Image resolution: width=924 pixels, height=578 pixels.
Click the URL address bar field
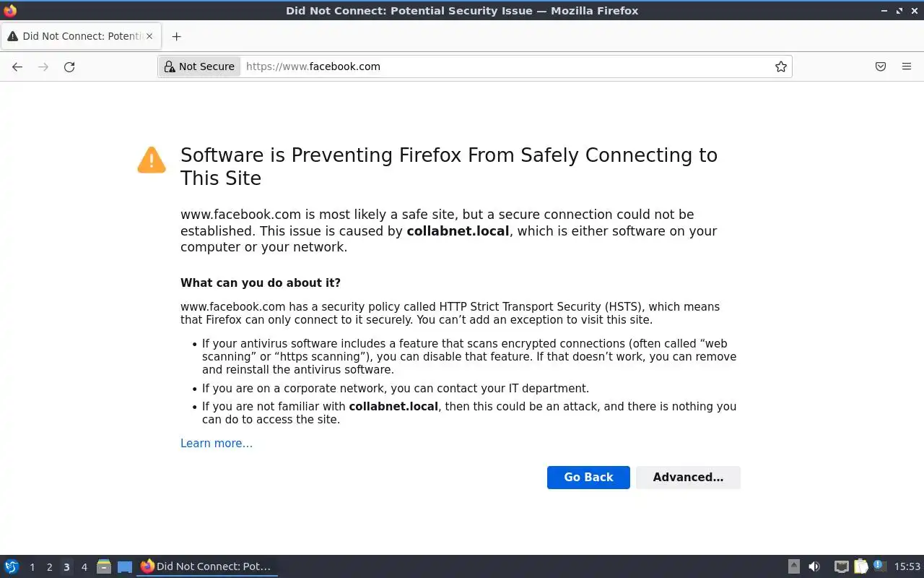[x=505, y=66]
